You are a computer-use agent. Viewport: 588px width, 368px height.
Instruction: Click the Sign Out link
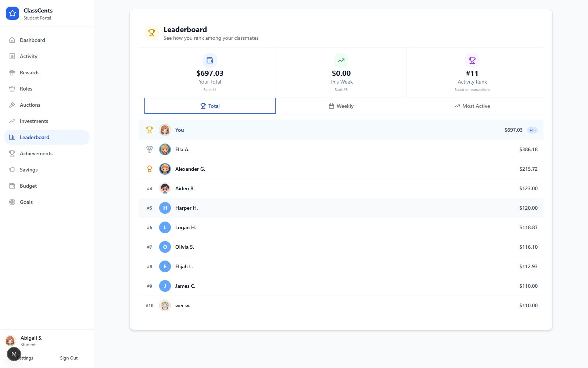click(x=69, y=358)
